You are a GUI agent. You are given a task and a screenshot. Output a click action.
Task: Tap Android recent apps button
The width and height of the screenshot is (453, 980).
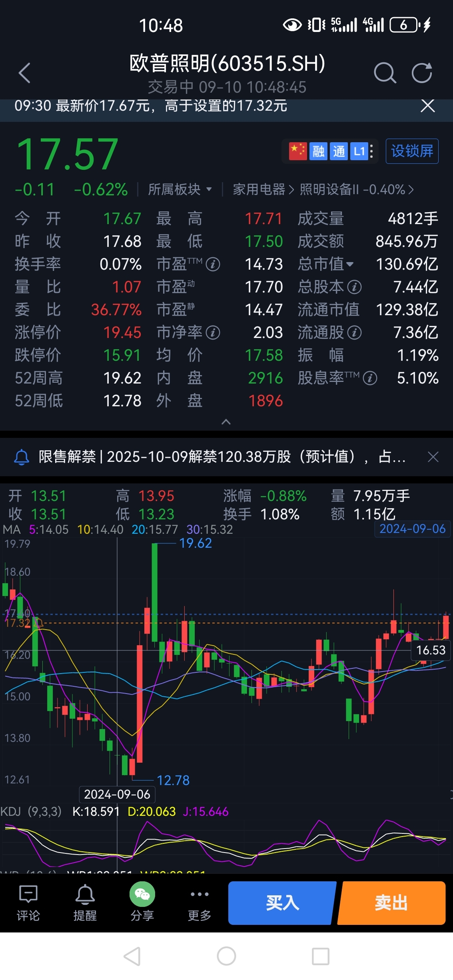321,956
